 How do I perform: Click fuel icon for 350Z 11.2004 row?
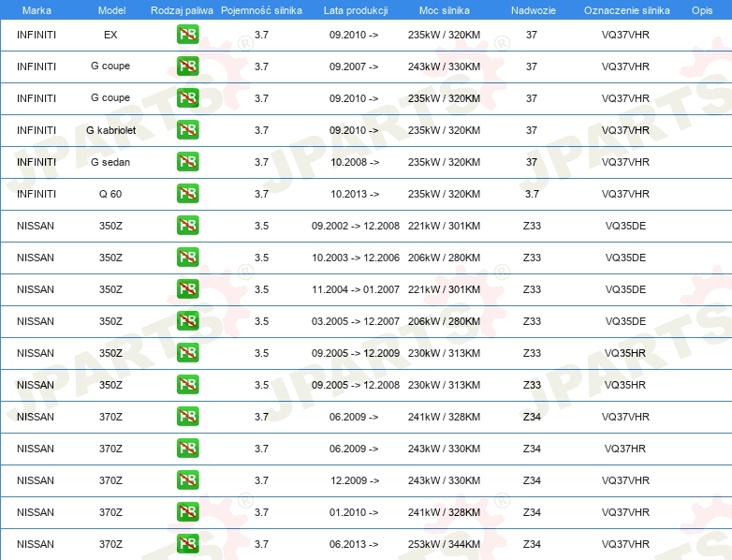[187, 288]
